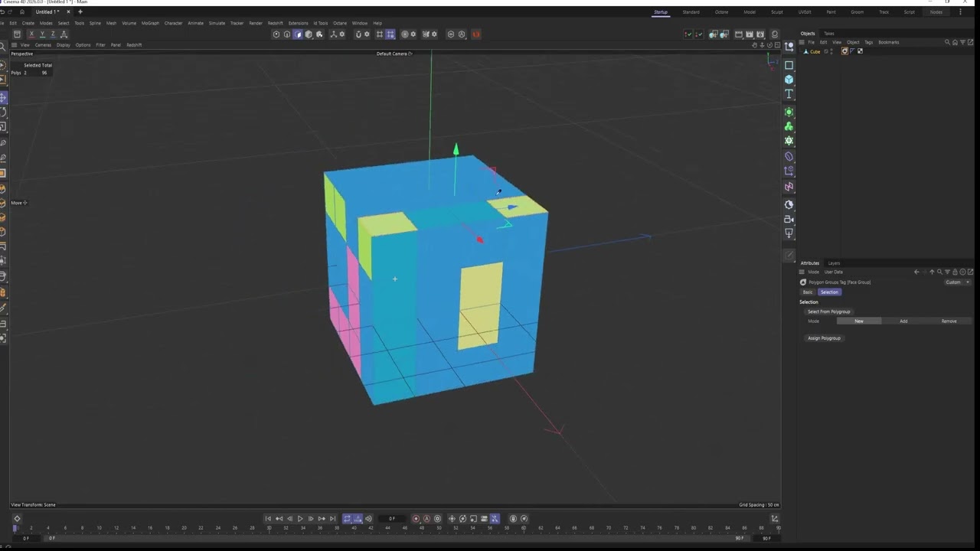Screen dimensions: 980x551
Task: Open the Basic tab of tag attributes
Action: (x=808, y=292)
